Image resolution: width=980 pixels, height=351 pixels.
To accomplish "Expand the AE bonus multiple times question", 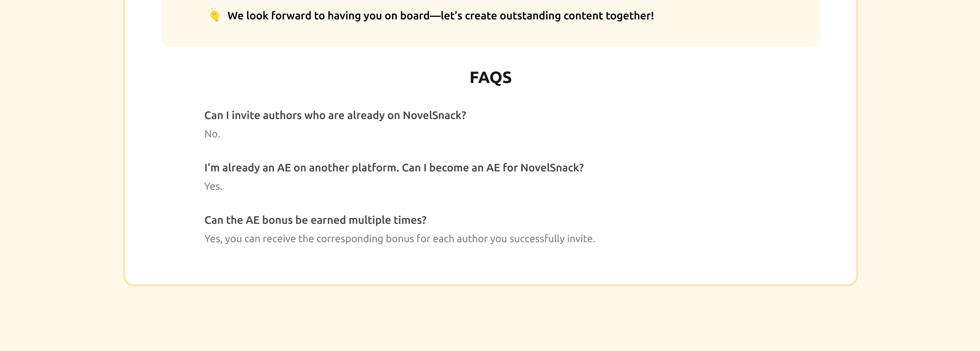I will click(x=315, y=219).
